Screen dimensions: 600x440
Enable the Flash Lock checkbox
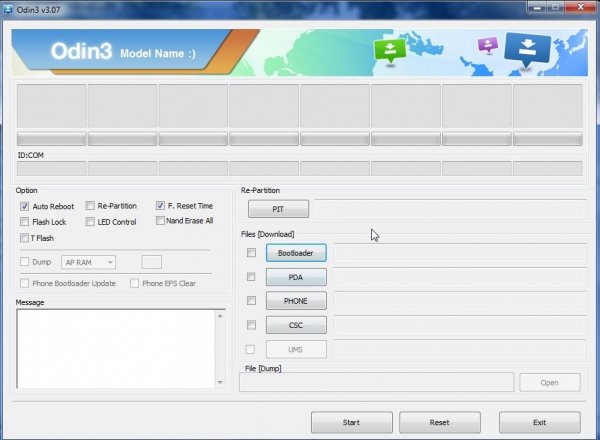click(24, 222)
